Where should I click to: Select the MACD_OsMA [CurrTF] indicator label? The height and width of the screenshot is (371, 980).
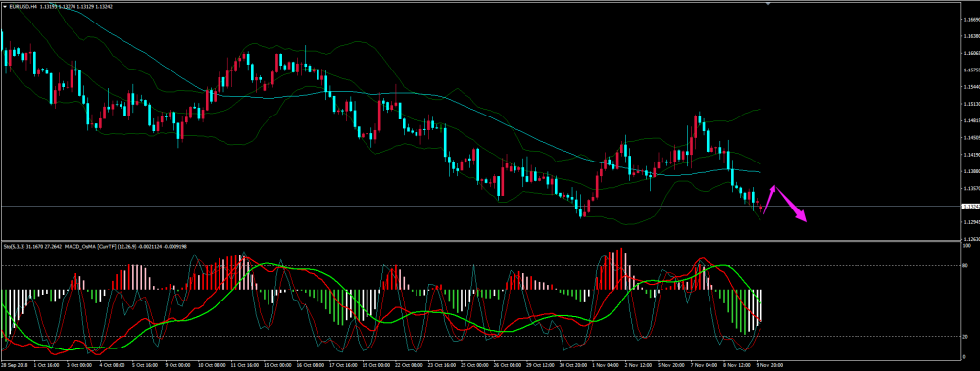point(90,247)
